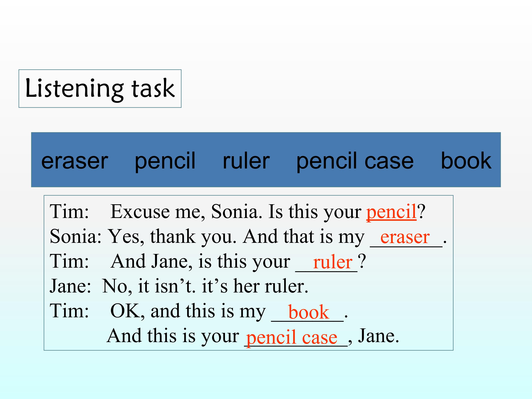Image resolution: width=532 pixels, height=399 pixels.
Task: Click "book" in the blue word bank
Action: [466, 161]
